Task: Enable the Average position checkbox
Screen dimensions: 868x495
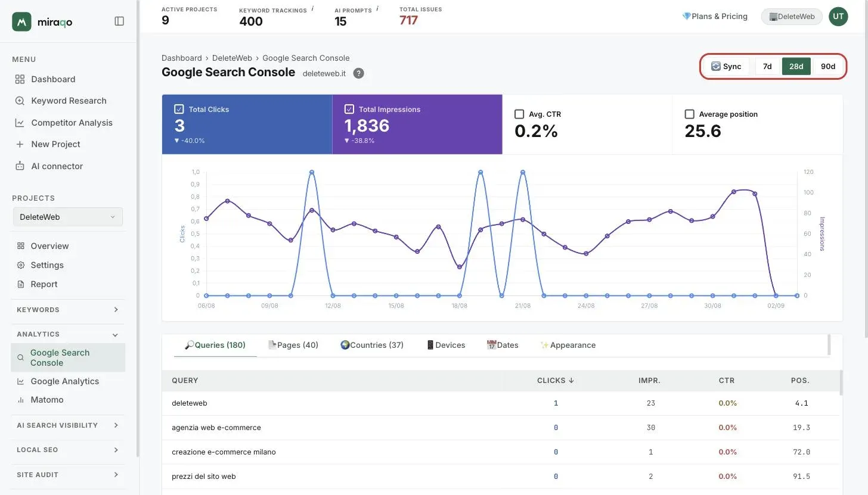Action: tap(690, 114)
